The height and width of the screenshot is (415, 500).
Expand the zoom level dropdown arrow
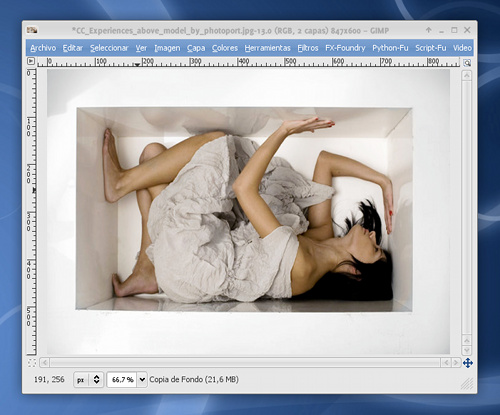point(142,380)
